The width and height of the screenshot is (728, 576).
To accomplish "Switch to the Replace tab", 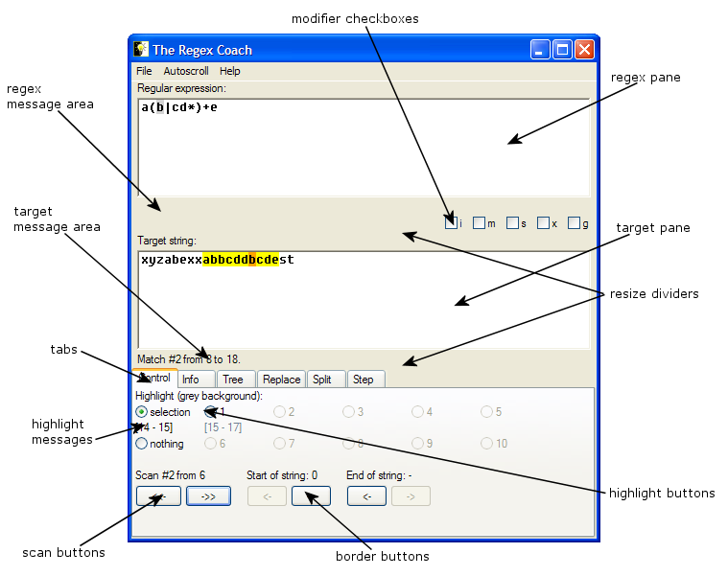I will tap(282, 380).
